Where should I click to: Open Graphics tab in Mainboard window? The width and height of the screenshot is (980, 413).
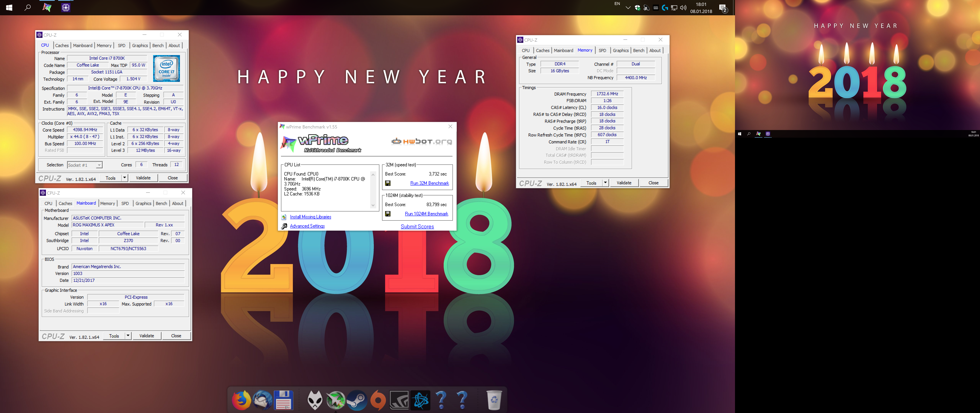pos(143,204)
